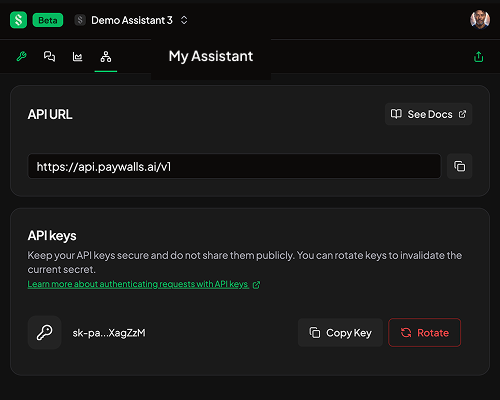Select the integrations network tab icon
This screenshot has width=500, height=400.
click(x=106, y=57)
